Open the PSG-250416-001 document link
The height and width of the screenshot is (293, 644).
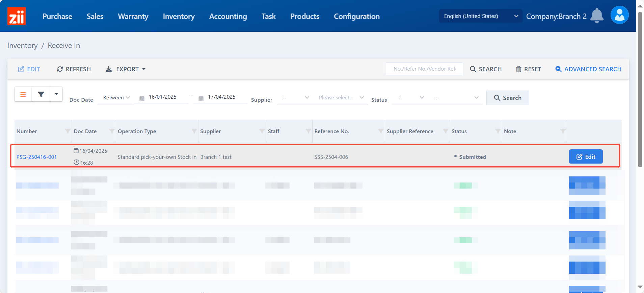[x=36, y=157]
